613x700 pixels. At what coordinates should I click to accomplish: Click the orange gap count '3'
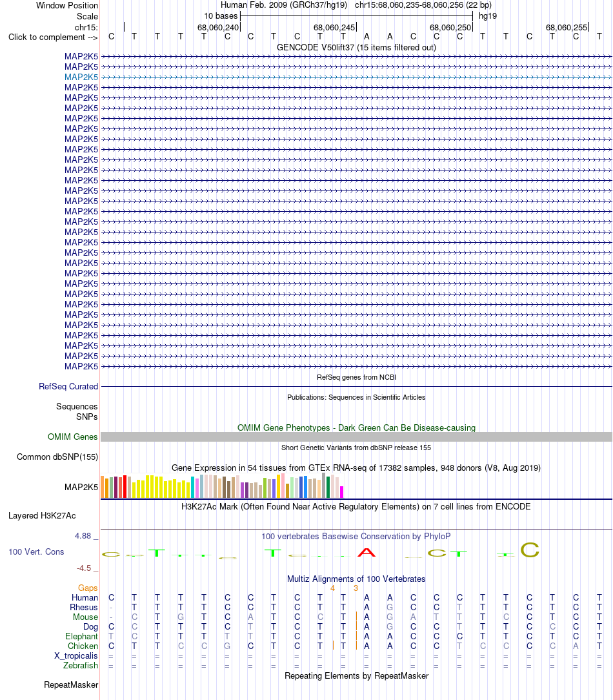[x=356, y=588]
